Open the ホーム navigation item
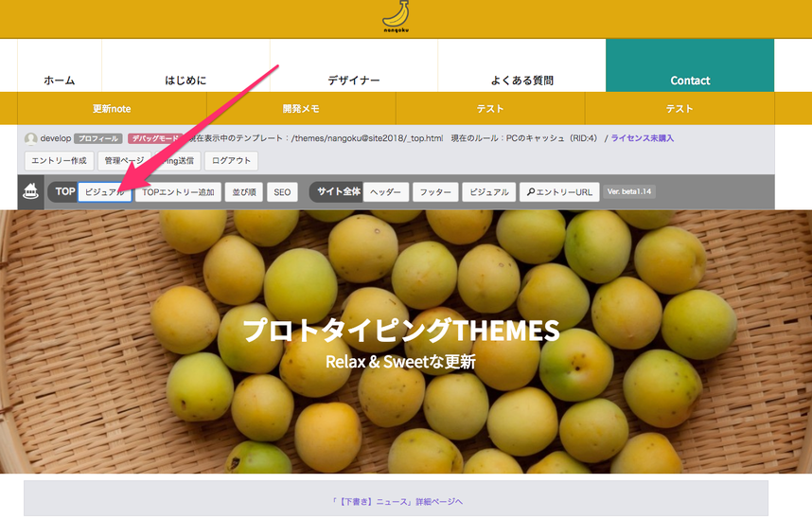 coord(60,81)
